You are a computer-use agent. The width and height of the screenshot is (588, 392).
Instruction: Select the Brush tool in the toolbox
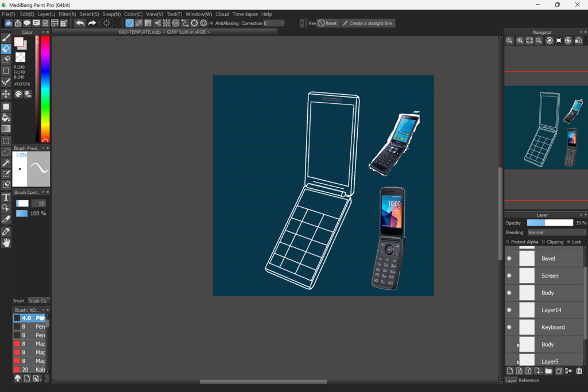[x=6, y=38]
